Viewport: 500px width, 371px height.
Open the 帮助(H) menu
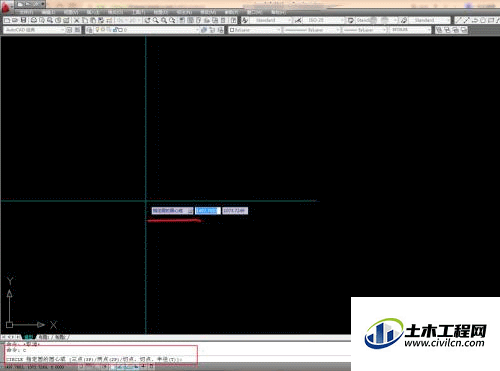tap(278, 12)
